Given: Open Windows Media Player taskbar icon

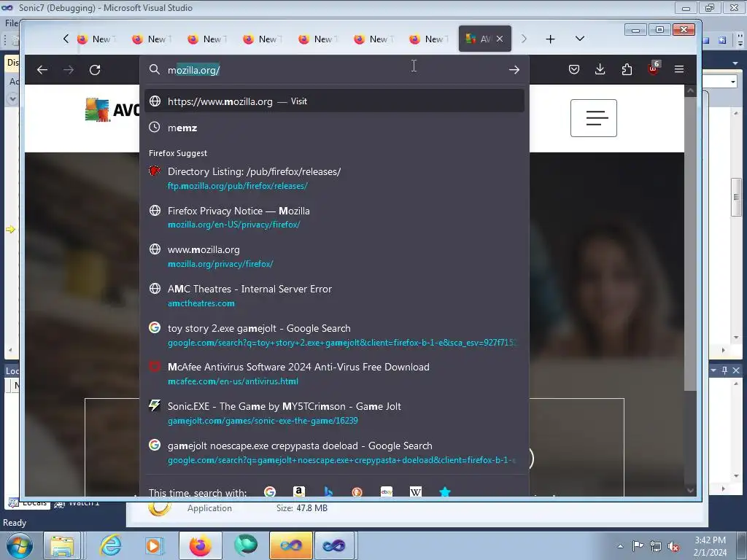Looking at the screenshot, I should (154, 545).
